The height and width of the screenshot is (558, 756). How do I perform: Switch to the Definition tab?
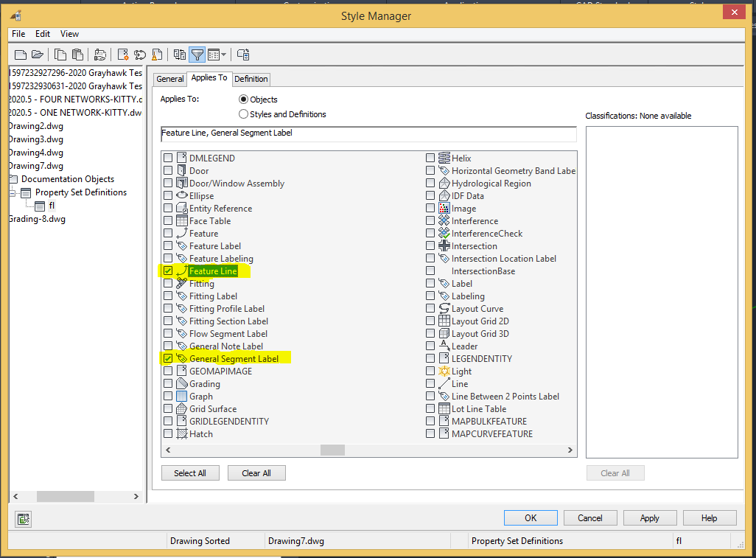coord(251,79)
